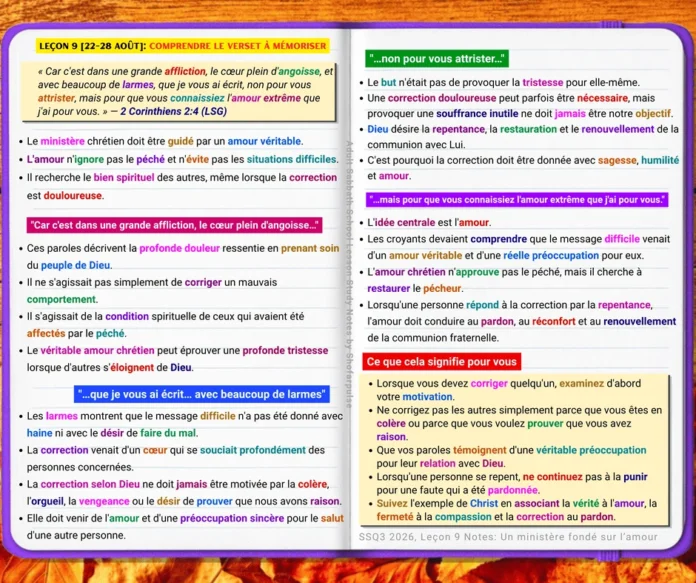Click the pink word "pardonnée"
The width and height of the screenshot is (696, 583).
(513, 490)
